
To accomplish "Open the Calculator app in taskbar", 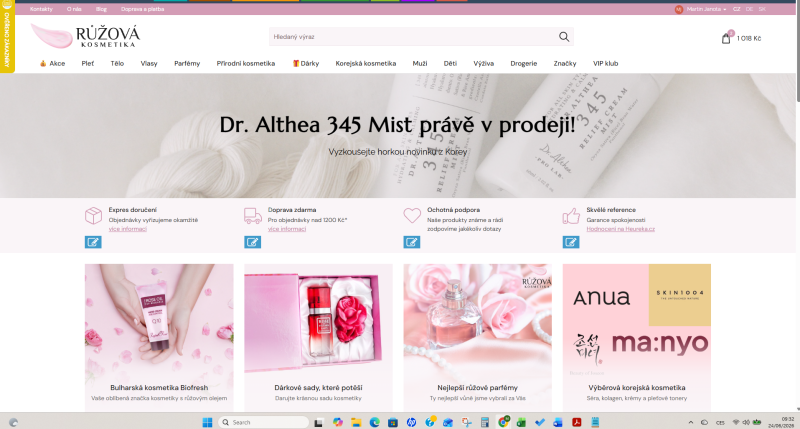I will [x=485, y=422].
